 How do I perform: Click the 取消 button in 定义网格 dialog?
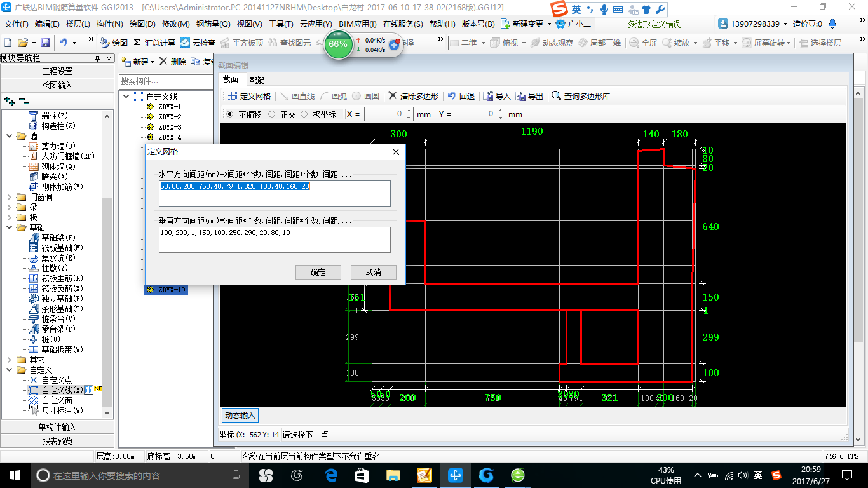pyautogui.click(x=374, y=272)
